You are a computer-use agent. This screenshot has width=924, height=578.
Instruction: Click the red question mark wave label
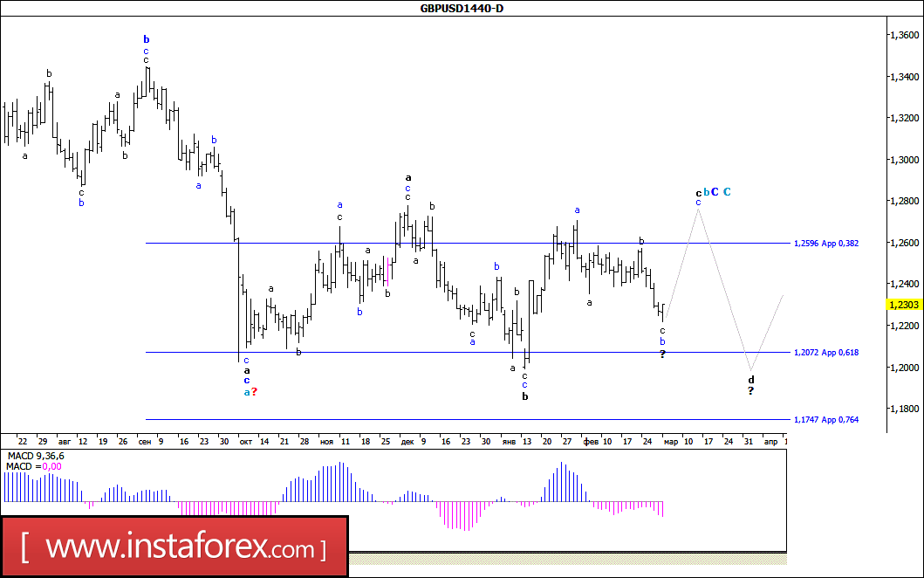(x=254, y=392)
